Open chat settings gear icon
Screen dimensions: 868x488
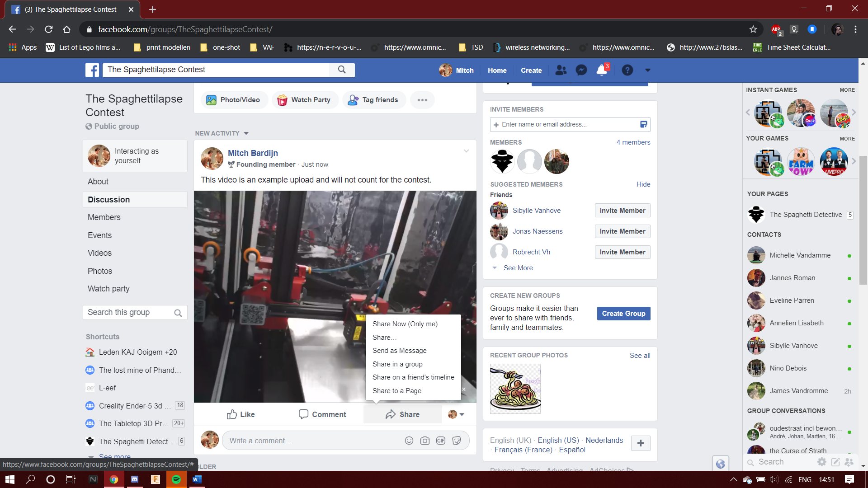click(x=822, y=462)
